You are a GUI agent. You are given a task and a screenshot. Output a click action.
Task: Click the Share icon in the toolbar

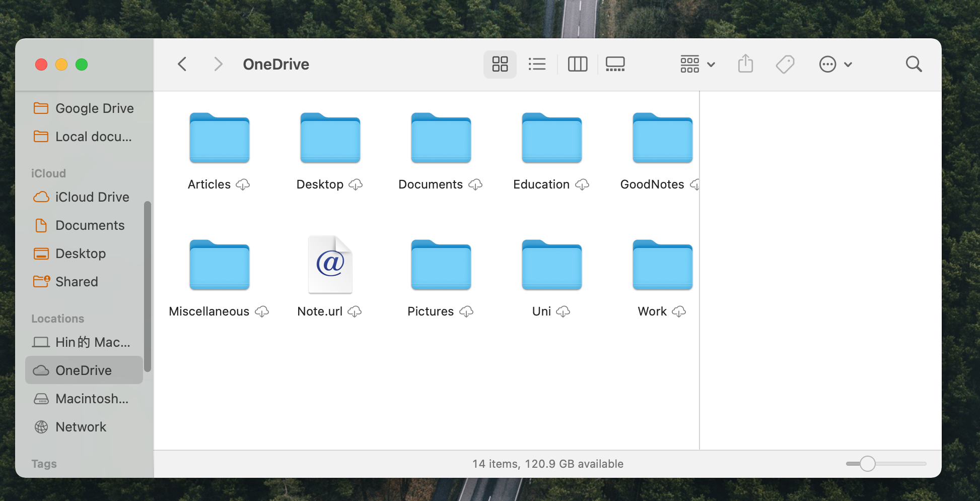tap(745, 64)
